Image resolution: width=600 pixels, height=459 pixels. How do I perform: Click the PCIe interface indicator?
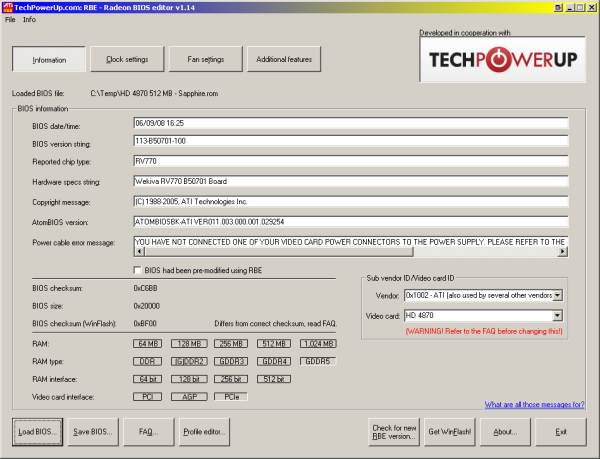click(231, 397)
